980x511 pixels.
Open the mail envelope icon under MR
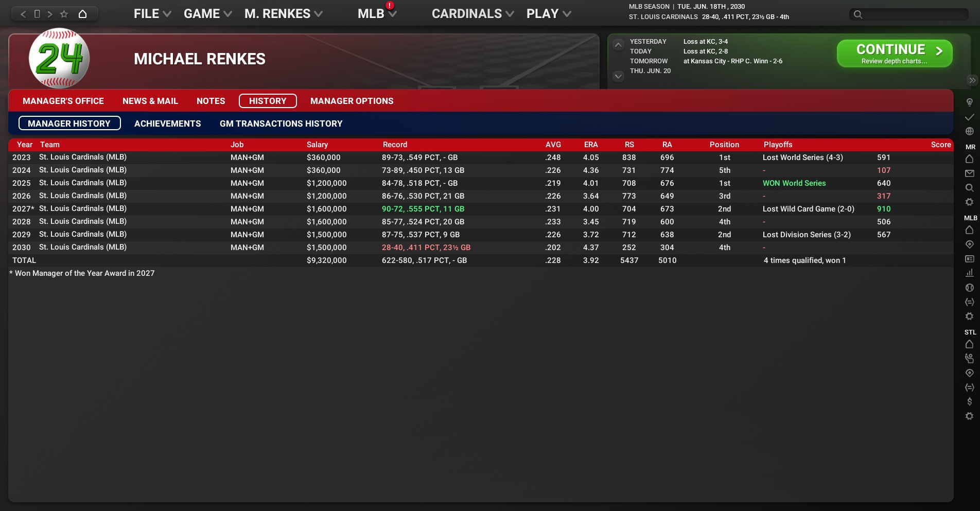point(970,173)
